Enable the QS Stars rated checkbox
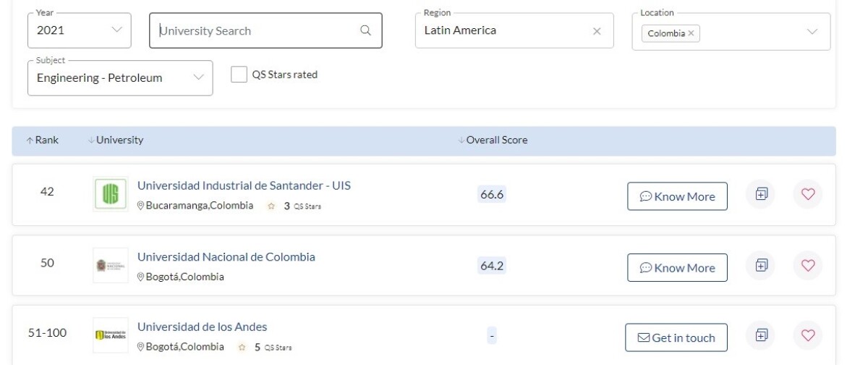 (x=239, y=75)
